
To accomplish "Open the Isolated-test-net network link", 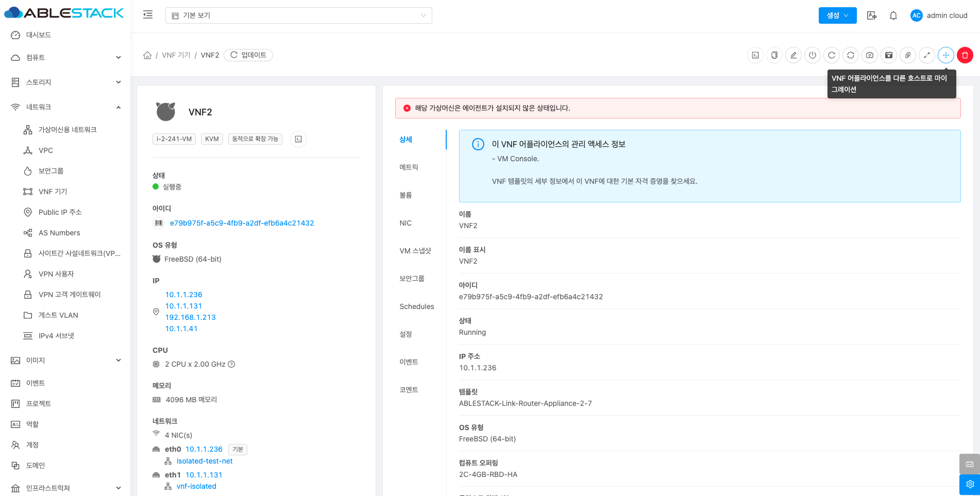I will [x=205, y=461].
